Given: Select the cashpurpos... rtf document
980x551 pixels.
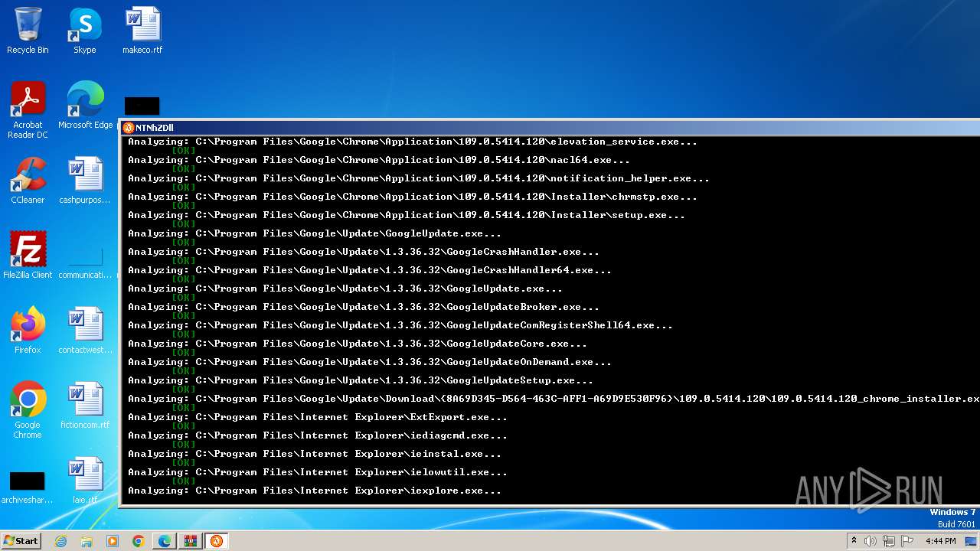Looking at the screenshot, I should pos(85,181).
